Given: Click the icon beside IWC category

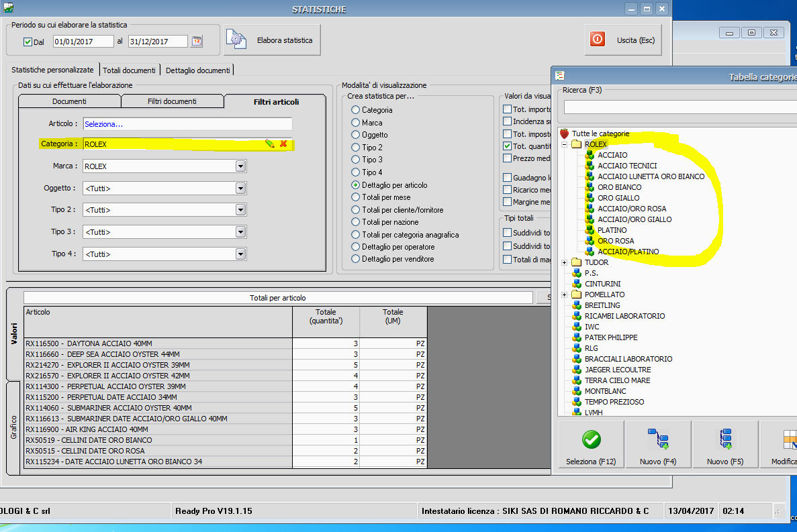Looking at the screenshot, I should pos(576,327).
